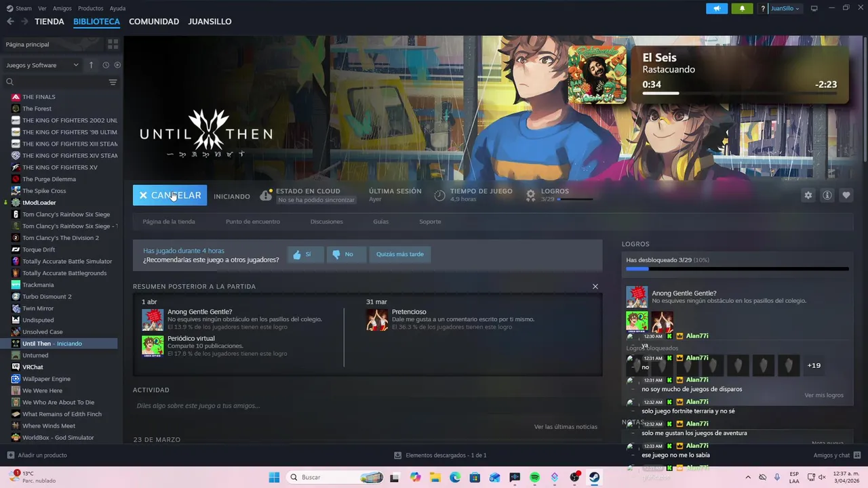Viewport: 868px width, 488px height.
Task: Open the Ver menu
Action: pyautogui.click(x=43, y=8)
